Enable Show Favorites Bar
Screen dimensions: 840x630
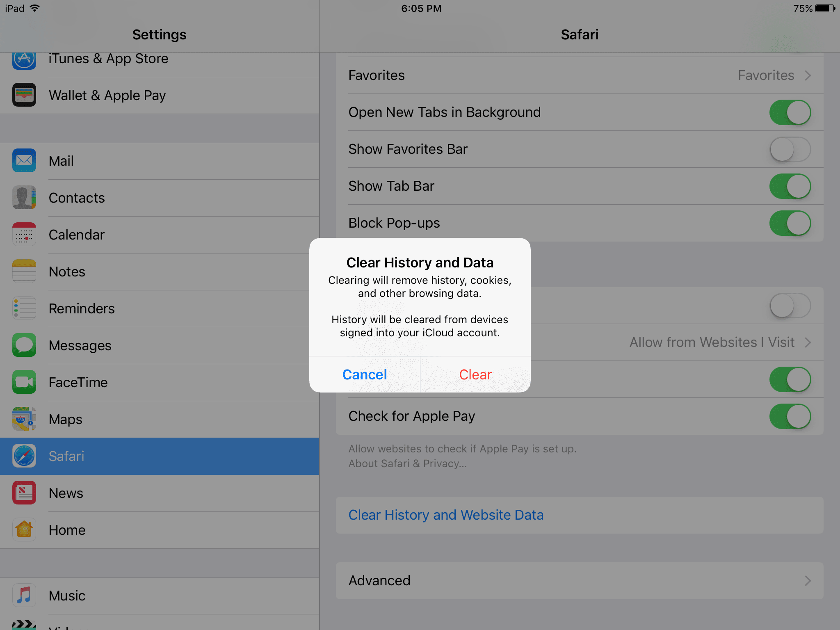[790, 149]
